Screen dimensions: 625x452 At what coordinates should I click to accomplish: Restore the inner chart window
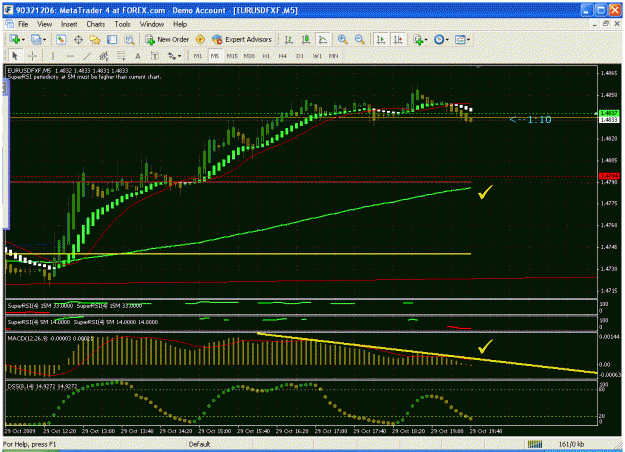[x=606, y=24]
